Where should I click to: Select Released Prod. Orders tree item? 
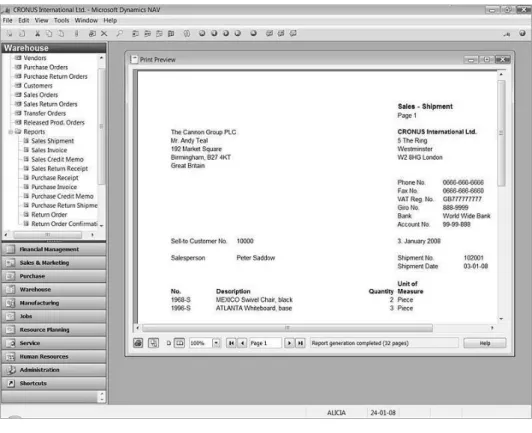coord(54,123)
